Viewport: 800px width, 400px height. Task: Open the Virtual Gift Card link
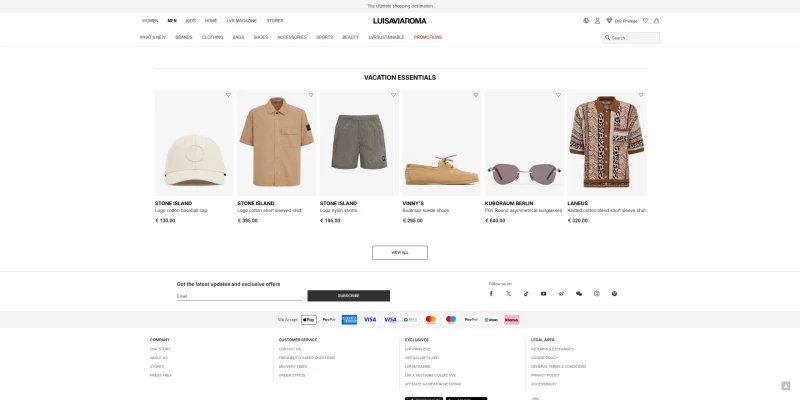[x=421, y=358]
